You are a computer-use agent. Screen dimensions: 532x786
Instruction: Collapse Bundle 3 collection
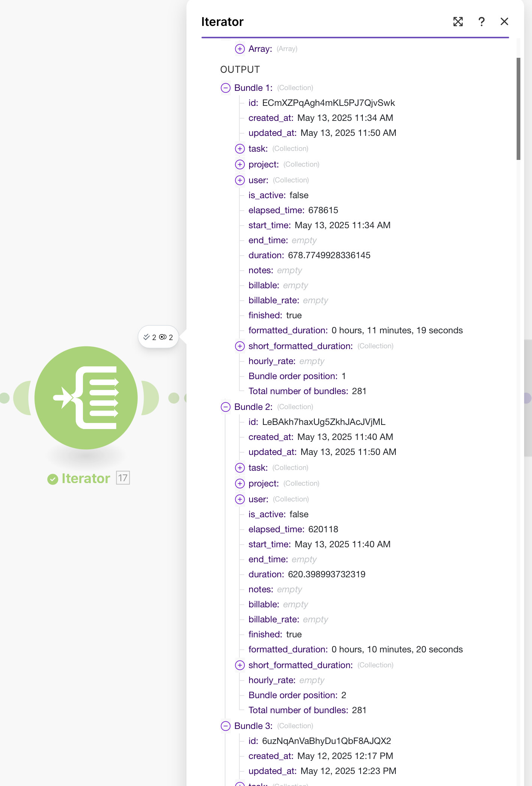coord(225,726)
